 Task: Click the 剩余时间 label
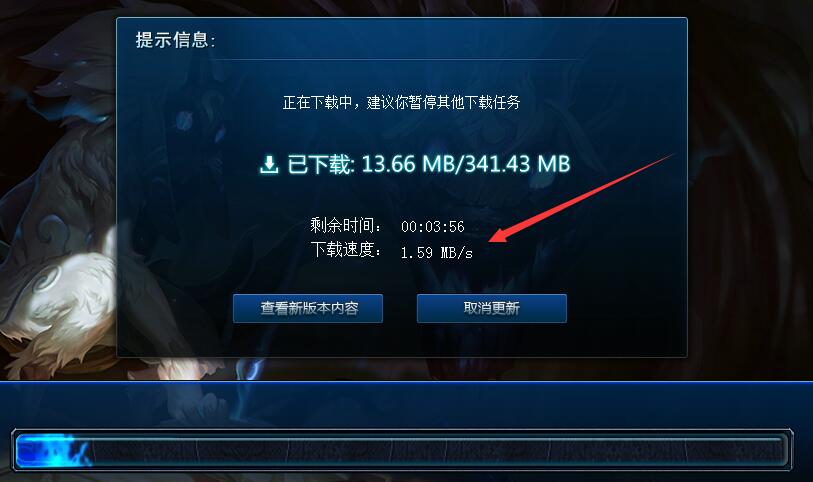click(345, 225)
